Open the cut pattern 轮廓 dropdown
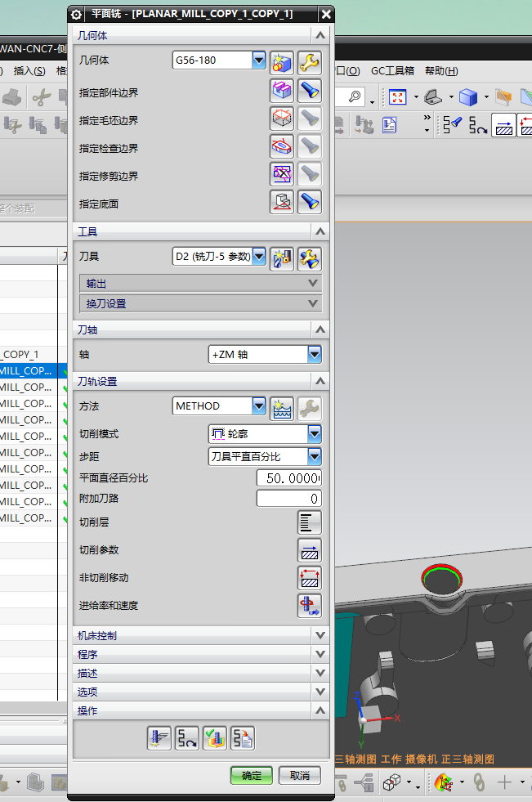 pos(315,434)
